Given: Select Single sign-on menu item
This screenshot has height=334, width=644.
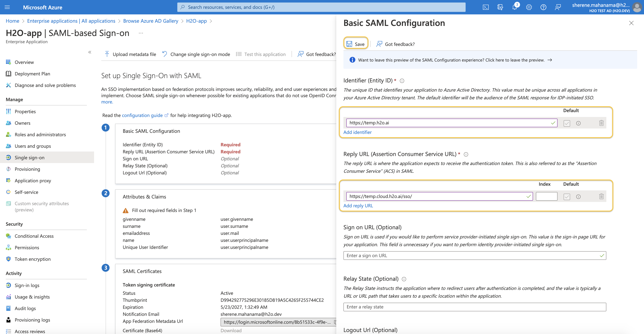Looking at the screenshot, I should [x=47, y=157].
